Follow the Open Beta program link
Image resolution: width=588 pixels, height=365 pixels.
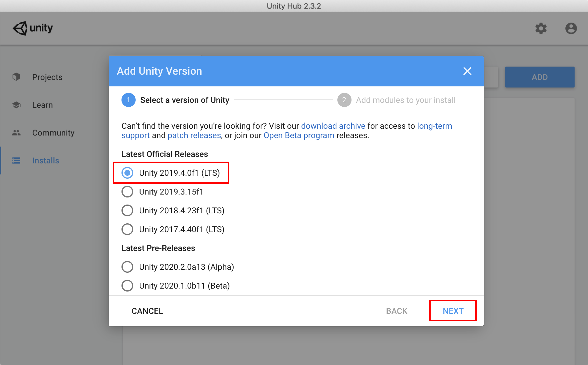pyautogui.click(x=299, y=135)
